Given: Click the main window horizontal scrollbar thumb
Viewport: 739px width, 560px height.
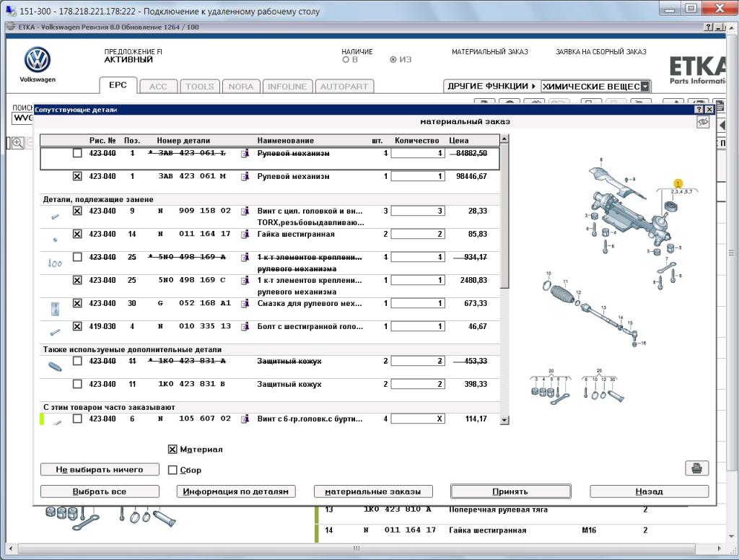Looking at the screenshot, I should tap(357, 548).
